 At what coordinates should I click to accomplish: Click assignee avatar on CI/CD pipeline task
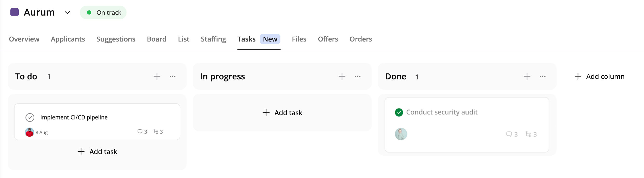[x=29, y=132]
